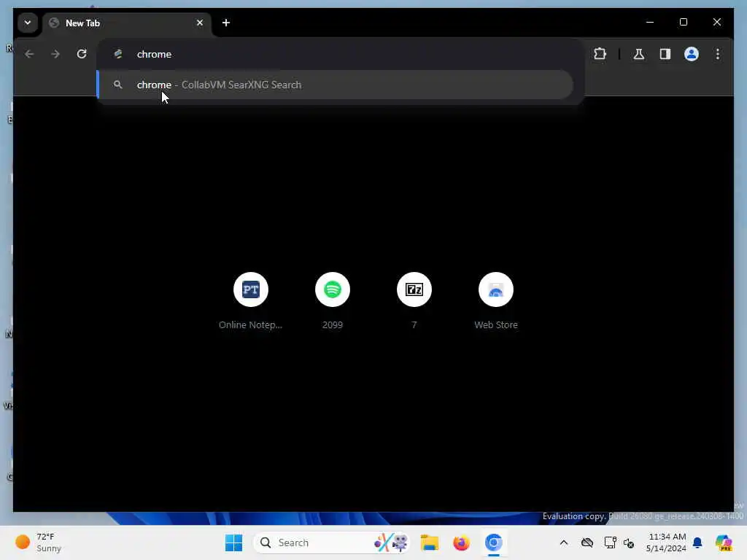
Task: Select the New Tab tab
Action: coord(127,23)
